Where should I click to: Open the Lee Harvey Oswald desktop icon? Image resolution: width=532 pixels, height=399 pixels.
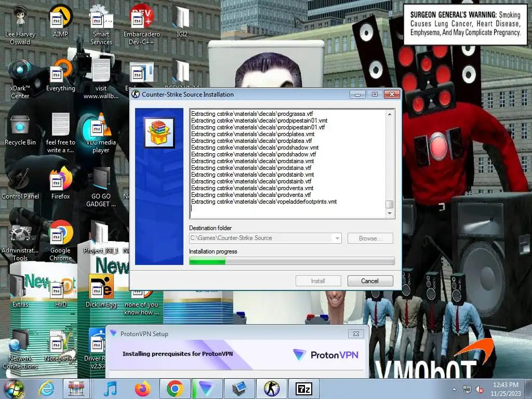tap(20, 25)
